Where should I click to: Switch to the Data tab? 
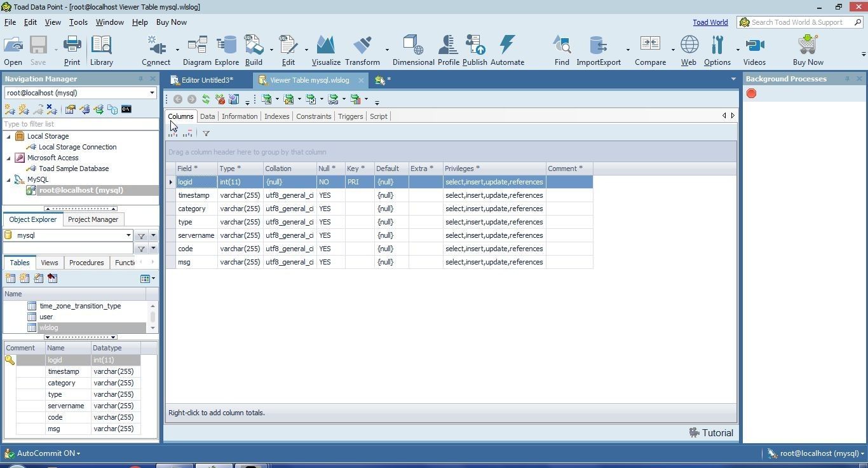[x=207, y=116]
